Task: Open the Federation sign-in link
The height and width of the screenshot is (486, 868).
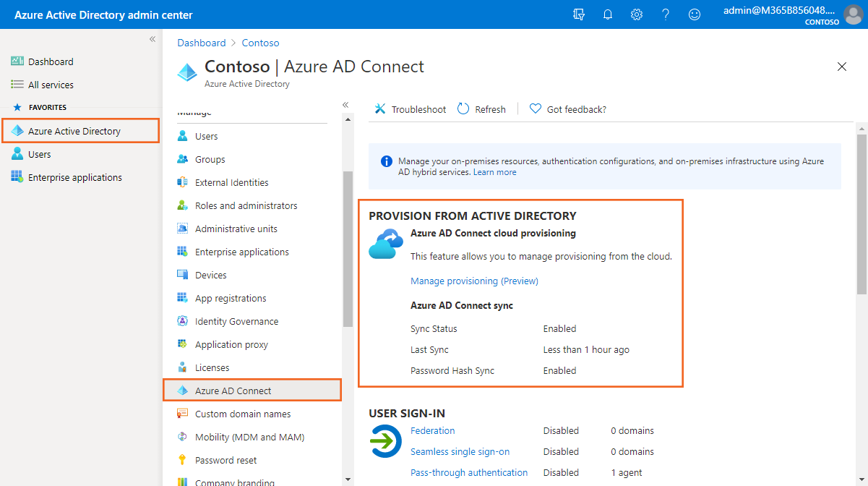Action: (432, 430)
